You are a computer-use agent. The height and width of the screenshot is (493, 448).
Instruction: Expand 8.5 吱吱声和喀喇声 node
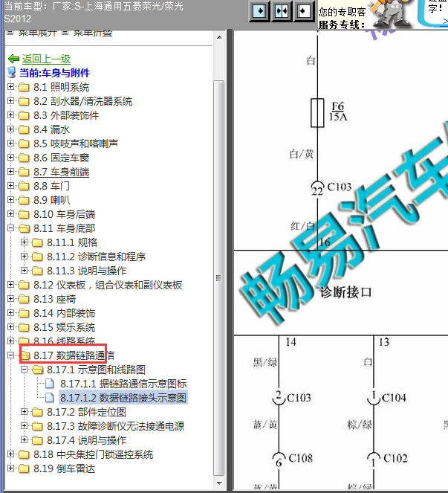10,144
